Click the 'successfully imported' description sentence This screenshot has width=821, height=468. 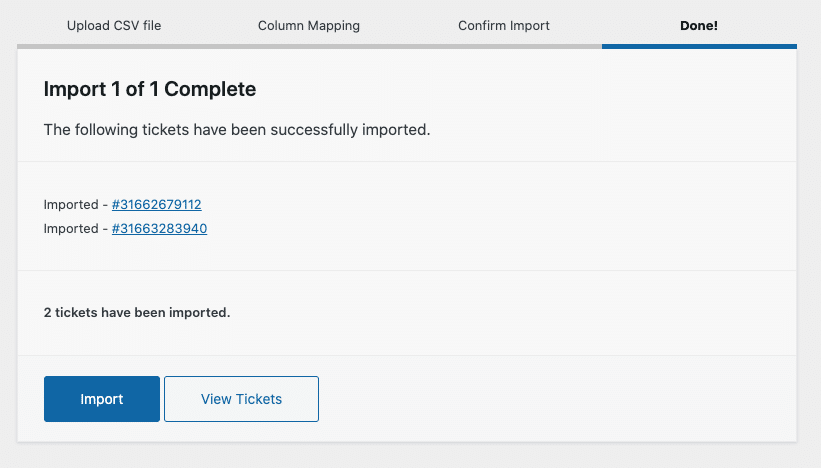pos(237,130)
